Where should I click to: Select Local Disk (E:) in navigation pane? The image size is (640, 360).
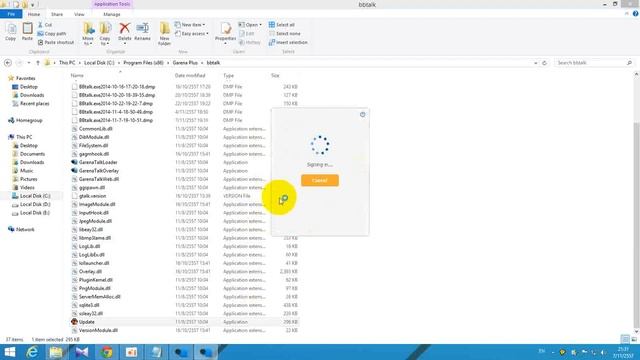tap(35, 213)
